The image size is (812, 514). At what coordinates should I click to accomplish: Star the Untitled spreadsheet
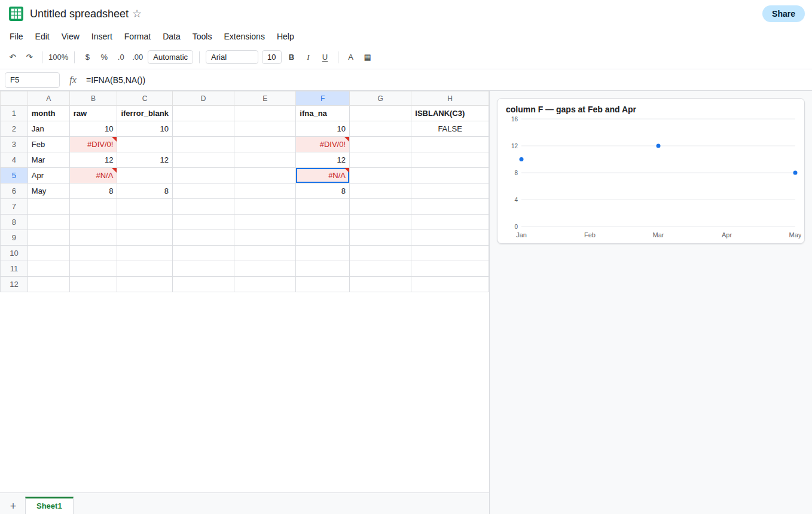tap(137, 14)
